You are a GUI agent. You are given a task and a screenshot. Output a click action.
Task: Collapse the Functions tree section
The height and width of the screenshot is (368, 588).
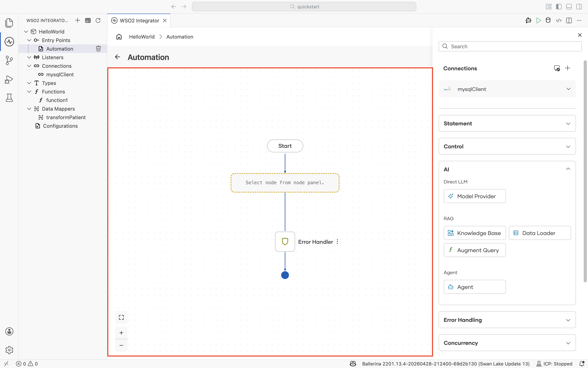pyautogui.click(x=29, y=92)
